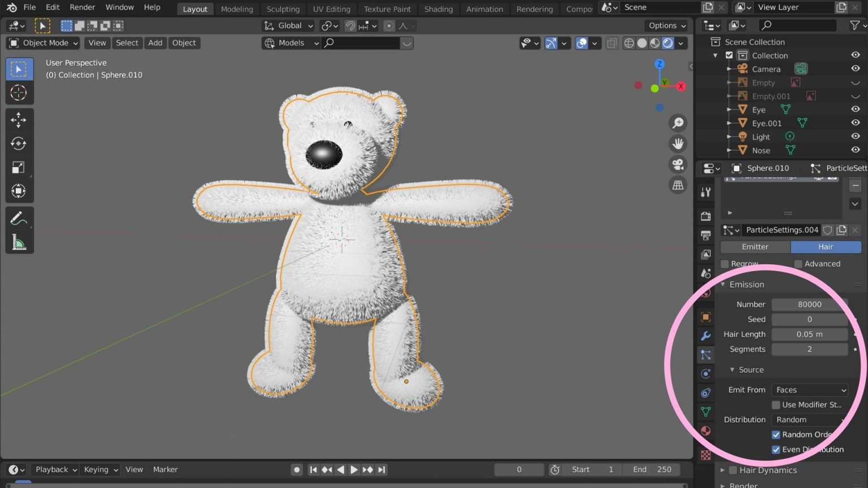Select the Annotate tool
Viewport: 868px width, 488px height.
click(x=19, y=217)
